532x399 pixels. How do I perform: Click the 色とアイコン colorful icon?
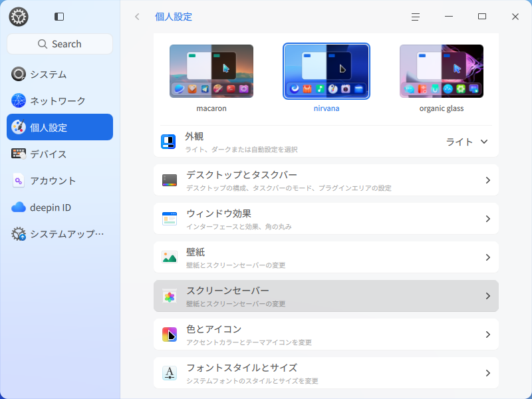coord(170,334)
